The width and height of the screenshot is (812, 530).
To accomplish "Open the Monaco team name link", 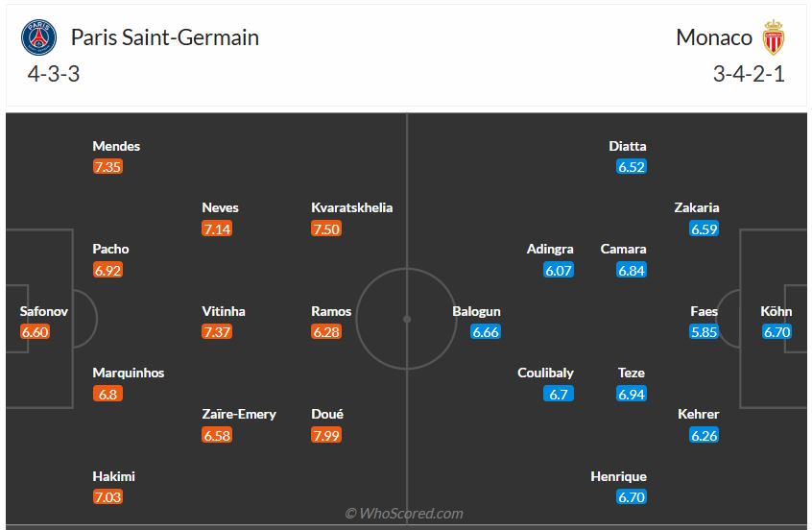I will coord(714,38).
